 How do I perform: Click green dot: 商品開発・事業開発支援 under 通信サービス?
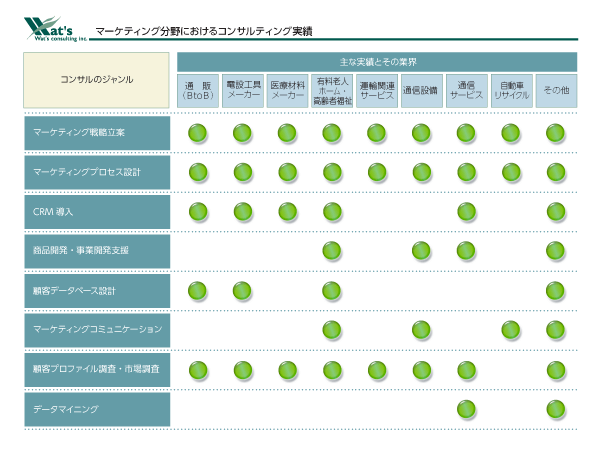[466, 251]
